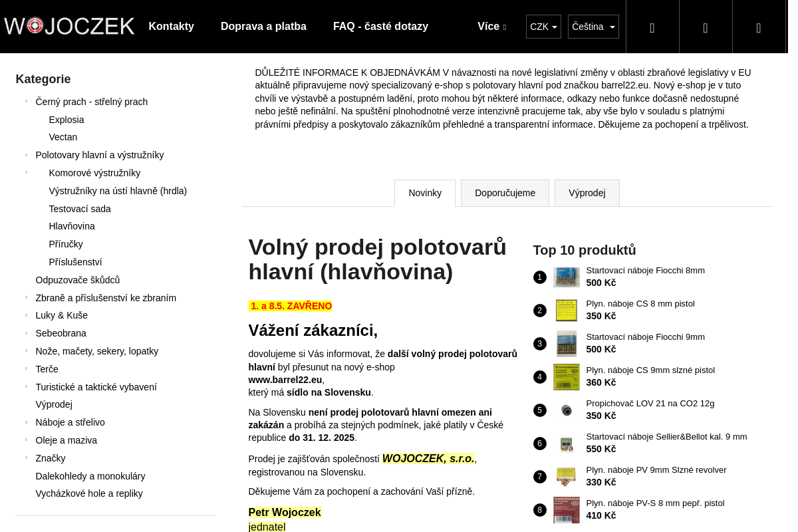798x532 pixels.
Task: Open product link Propichovač LOV 21 na CO2 12g
Action: click(x=650, y=404)
